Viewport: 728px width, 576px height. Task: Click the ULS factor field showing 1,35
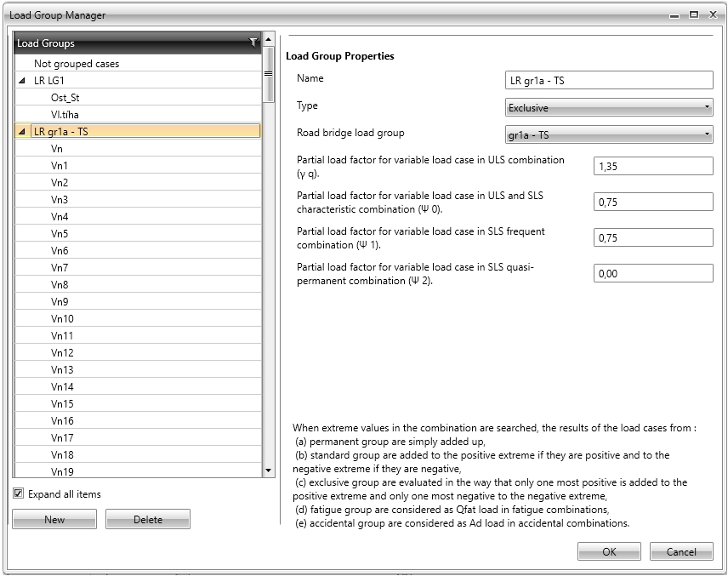[652, 166]
